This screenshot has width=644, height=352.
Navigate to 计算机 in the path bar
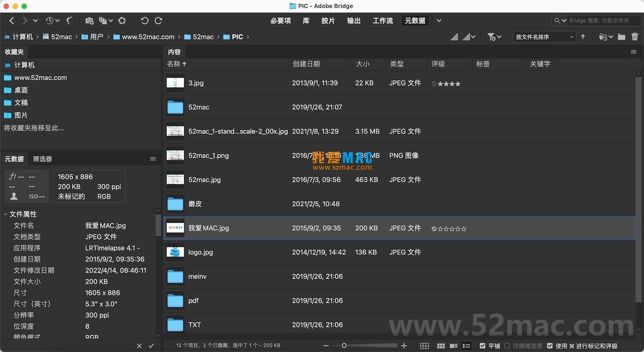click(x=19, y=37)
